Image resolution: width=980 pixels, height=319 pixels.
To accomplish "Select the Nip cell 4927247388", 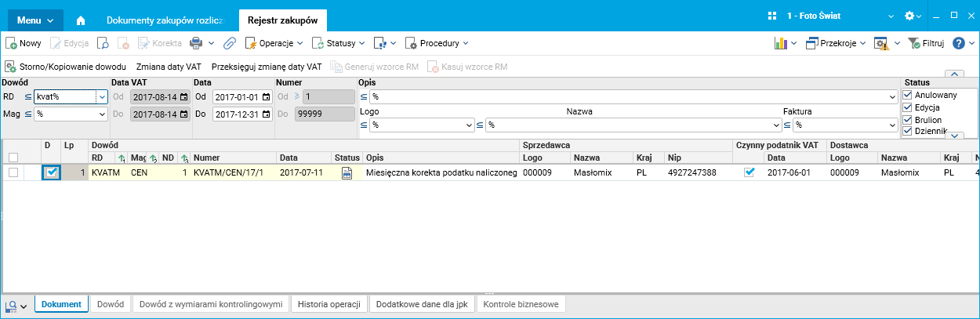I will [697, 172].
